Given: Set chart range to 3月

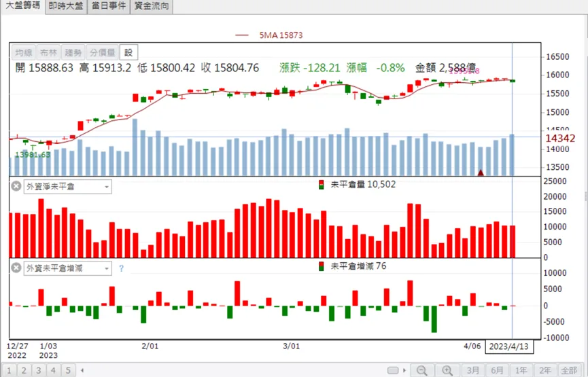Looking at the screenshot, I should pos(473,371).
